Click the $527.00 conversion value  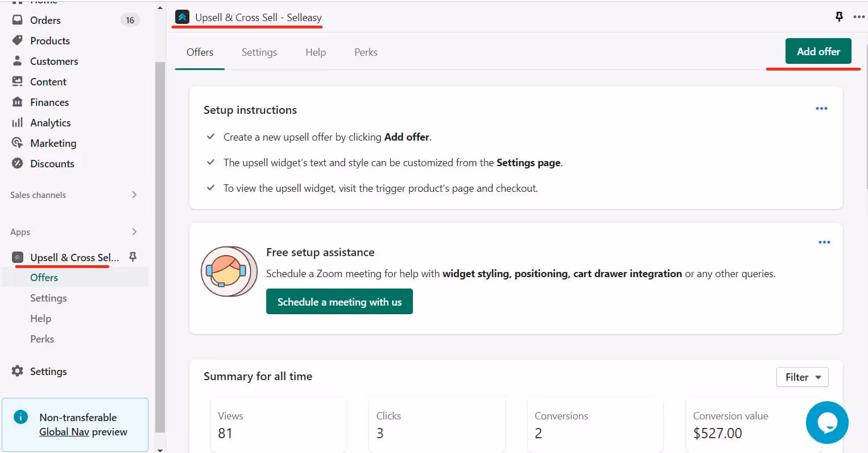tap(717, 433)
